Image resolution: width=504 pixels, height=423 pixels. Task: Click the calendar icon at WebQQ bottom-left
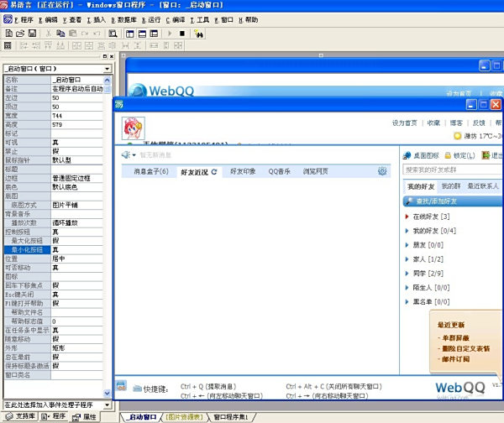point(122,386)
